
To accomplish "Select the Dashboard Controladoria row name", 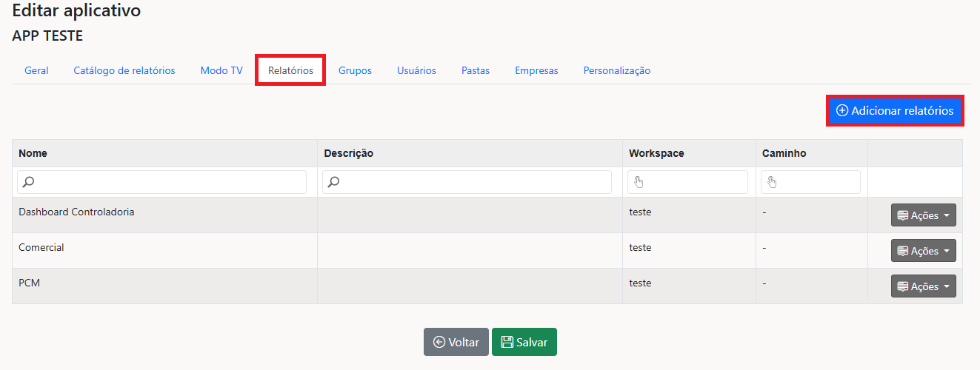I will tap(76, 212).
